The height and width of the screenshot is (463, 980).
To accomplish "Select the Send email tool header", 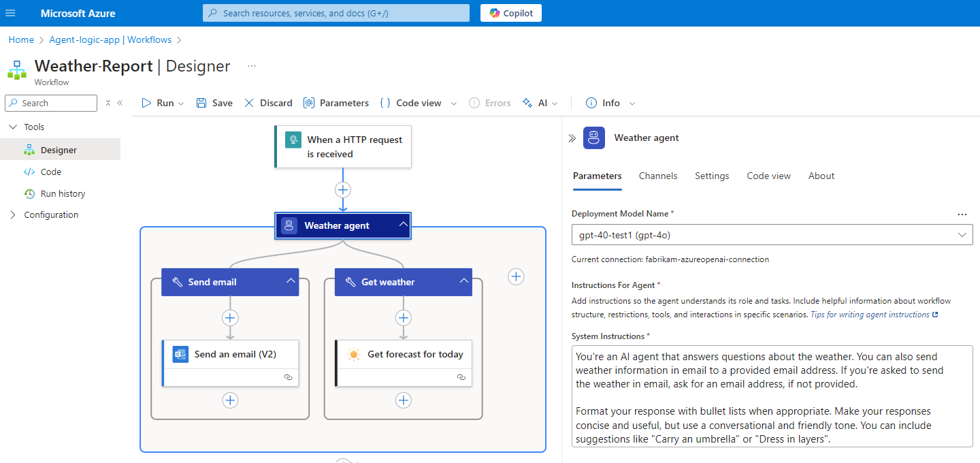I will [x=230, y=282].
